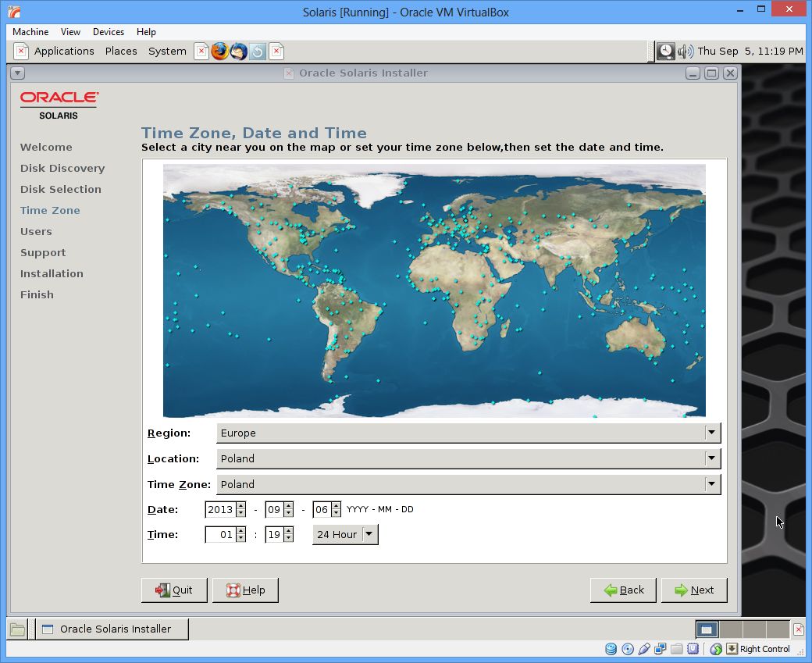The width and height of the screenshot is (812, 663).
Task: Click the VirtualBox mouse integration icon
Action: pyautogui.click(x=716, y=649)
